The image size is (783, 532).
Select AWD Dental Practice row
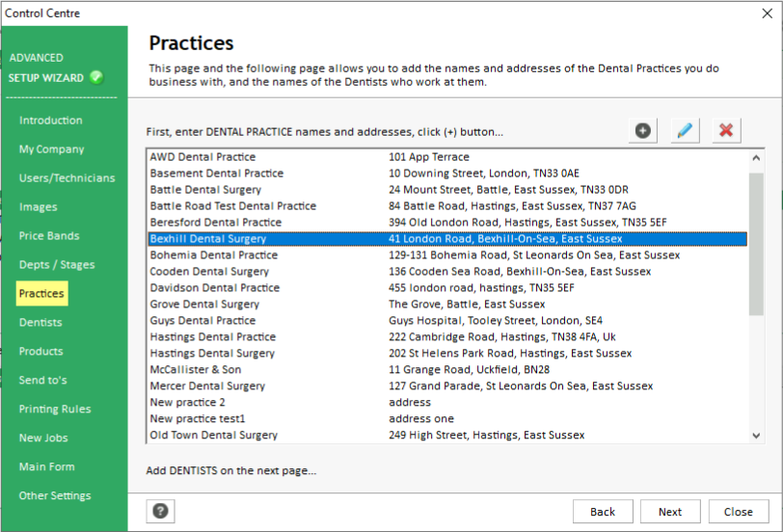(x=448, y=157)
